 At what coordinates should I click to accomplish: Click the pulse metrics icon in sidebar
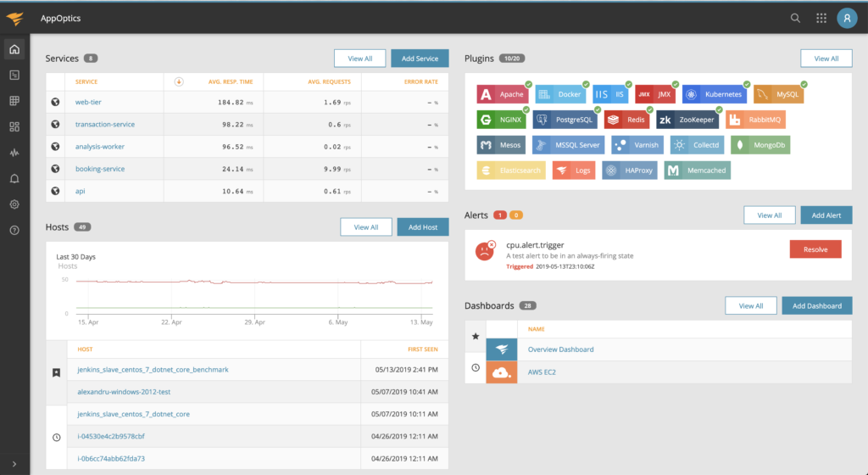coord(14,154)
